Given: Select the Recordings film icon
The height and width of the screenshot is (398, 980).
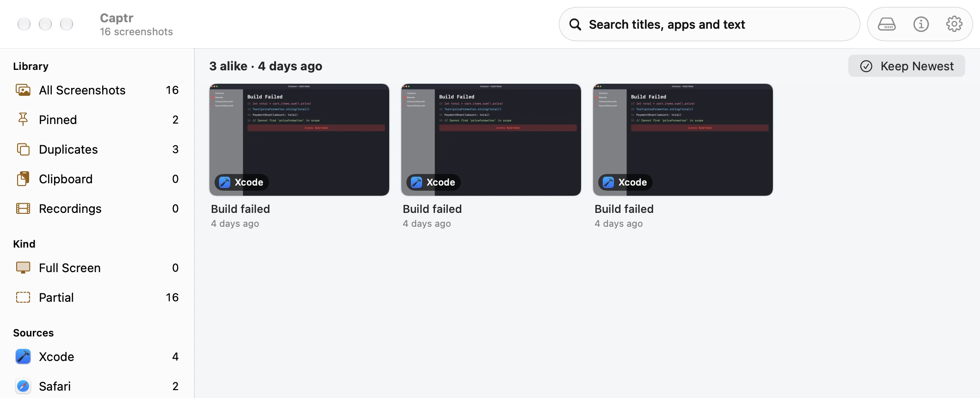Looking at the screenshot, I should click(23, 208).
